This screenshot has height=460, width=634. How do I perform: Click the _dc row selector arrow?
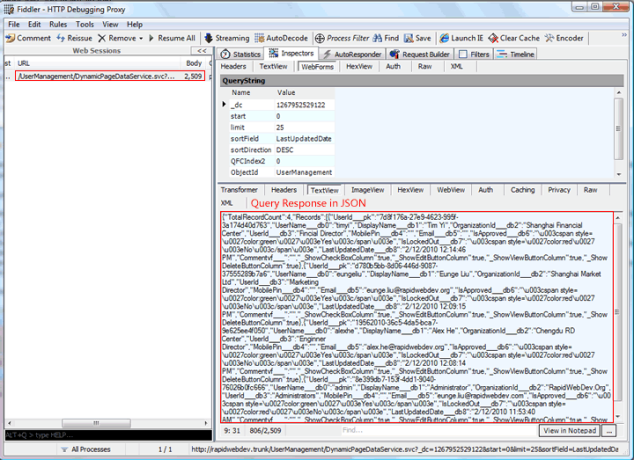coord(224,104)
